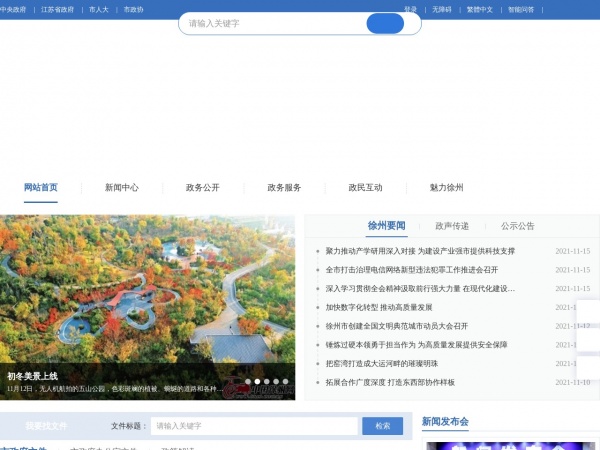The width and height of the screenshot is (600, 450).
Task: Select the first carousel dot indicator
Action: 248,382
